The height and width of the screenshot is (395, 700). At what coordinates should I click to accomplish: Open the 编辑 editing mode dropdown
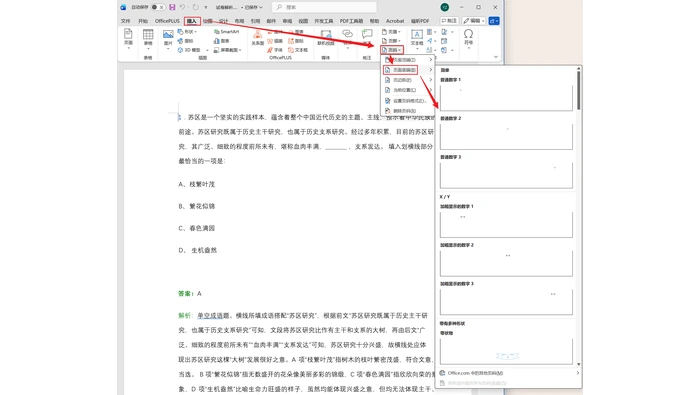pos(475,21)
